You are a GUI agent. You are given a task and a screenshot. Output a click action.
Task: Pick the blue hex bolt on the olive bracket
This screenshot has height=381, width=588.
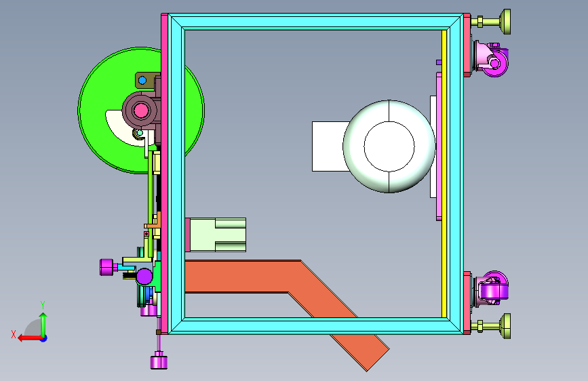[142, 80]
